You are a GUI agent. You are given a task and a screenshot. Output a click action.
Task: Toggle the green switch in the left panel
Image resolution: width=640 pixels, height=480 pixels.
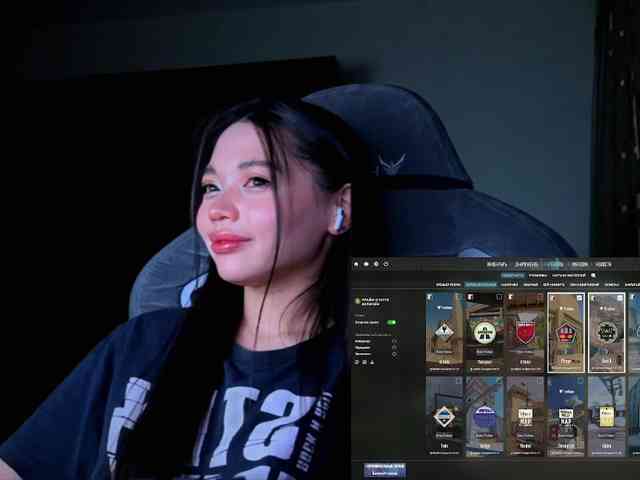(x=391, y=322)
